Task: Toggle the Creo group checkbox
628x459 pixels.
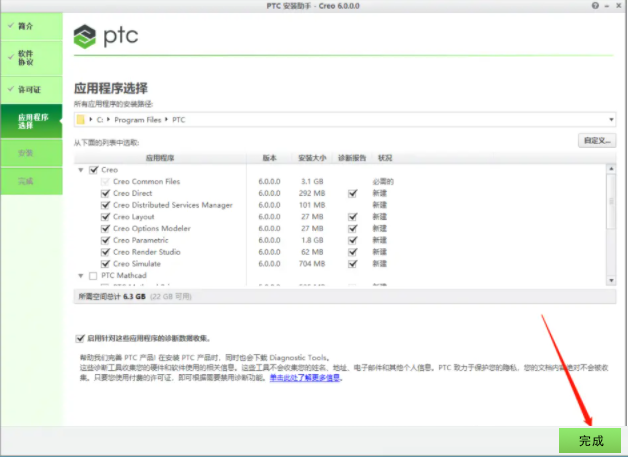Action: [x=94, y=170]
